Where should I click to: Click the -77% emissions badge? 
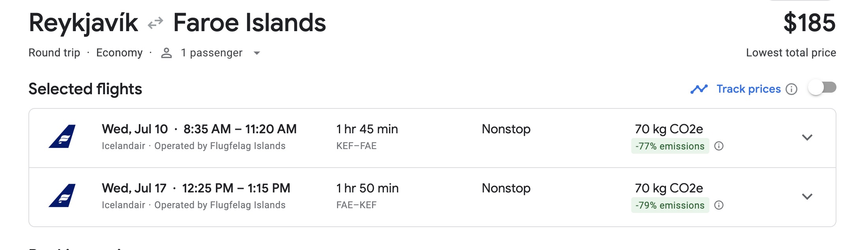click(x=670, y=146)
